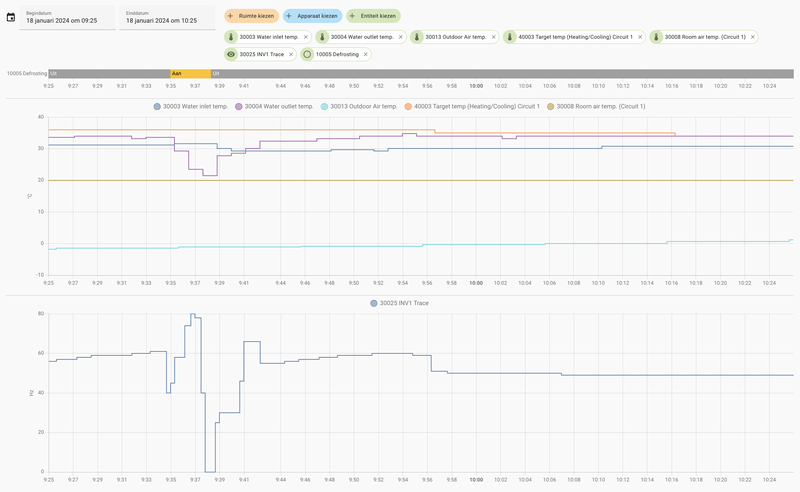Toggle 30013 Outdoor Air temp. legend series

[359, 106]
